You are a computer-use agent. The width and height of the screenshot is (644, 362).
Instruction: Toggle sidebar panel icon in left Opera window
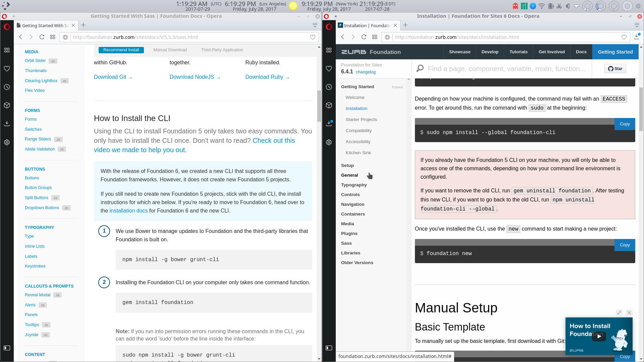(7, 348)
